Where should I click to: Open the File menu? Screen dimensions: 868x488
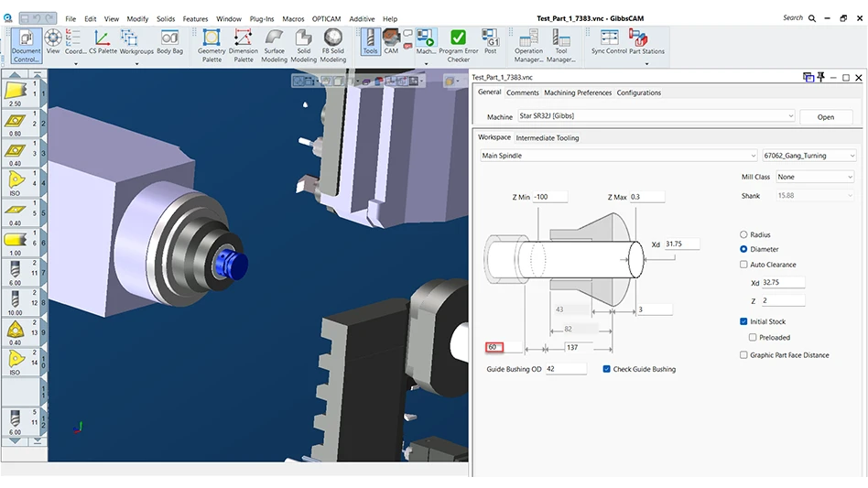[71, 19]
